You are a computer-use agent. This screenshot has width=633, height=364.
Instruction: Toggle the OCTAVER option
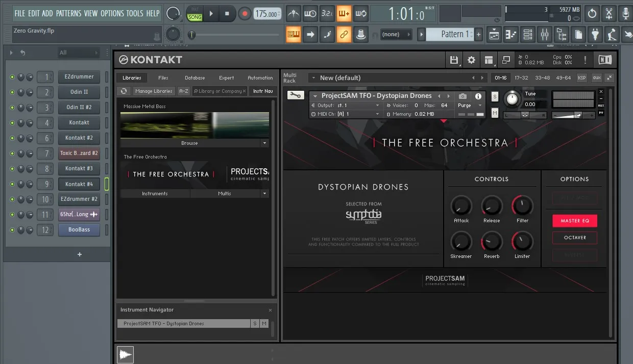point(574,238)
